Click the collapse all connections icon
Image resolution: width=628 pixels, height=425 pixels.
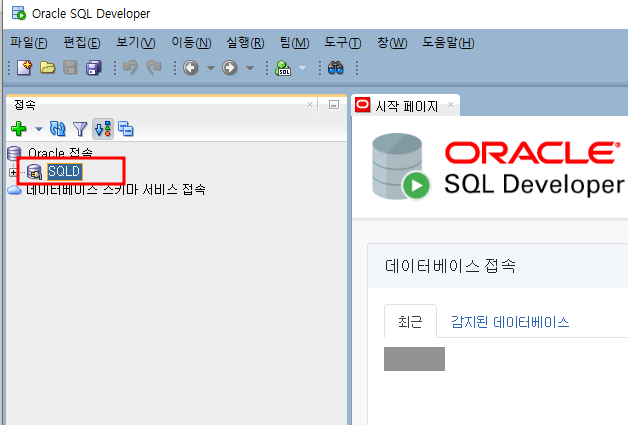click(126, 129)
